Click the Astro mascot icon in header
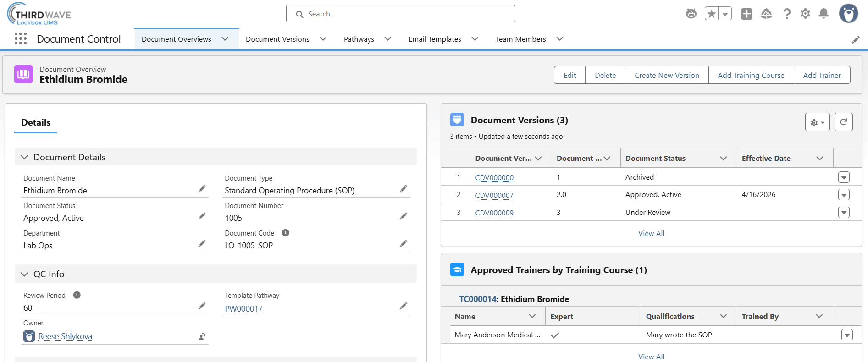 tap(691, 14)
